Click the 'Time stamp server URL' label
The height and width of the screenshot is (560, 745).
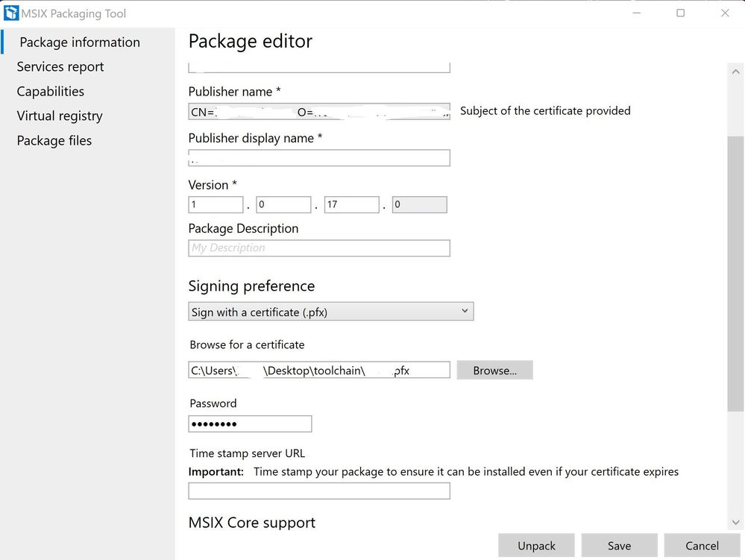coord(247,453)
